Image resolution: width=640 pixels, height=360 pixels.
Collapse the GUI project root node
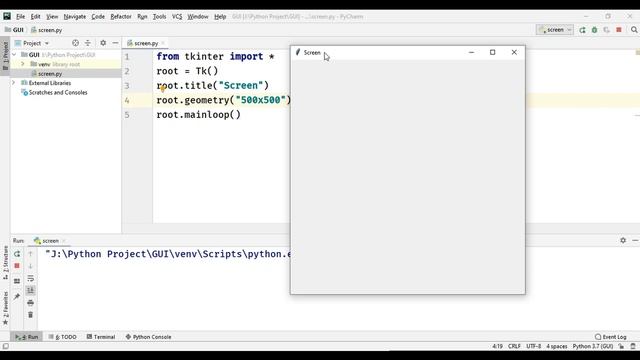pos(14,54)
